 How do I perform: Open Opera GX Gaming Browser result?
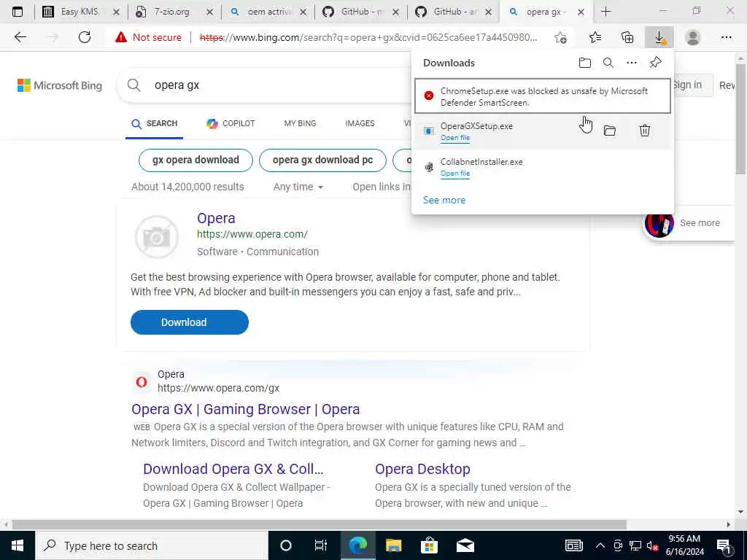pos(246,409)
